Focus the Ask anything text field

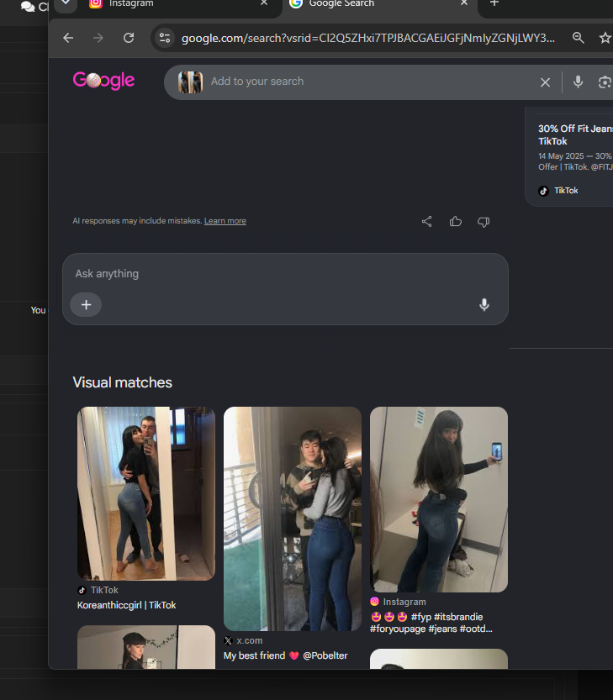[285, 274]
